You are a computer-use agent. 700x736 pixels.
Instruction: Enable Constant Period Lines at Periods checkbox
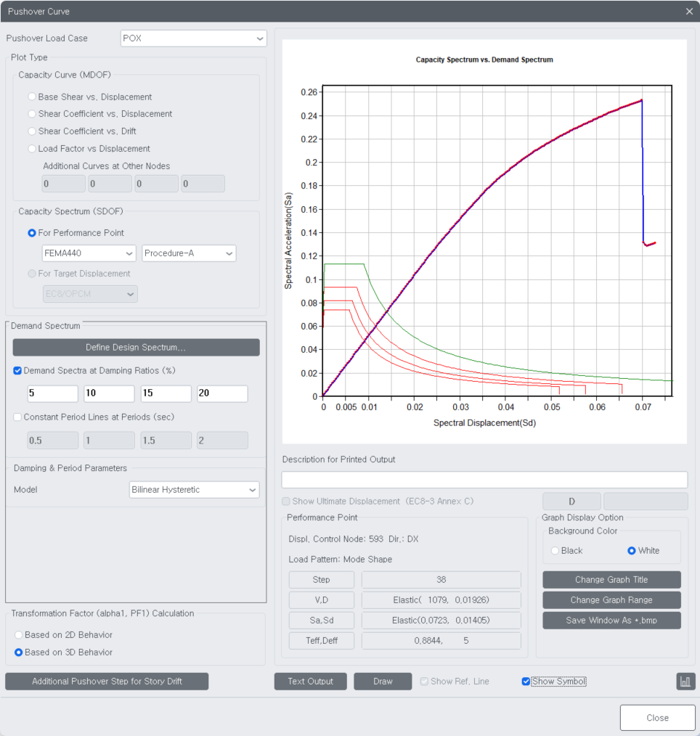17,417
